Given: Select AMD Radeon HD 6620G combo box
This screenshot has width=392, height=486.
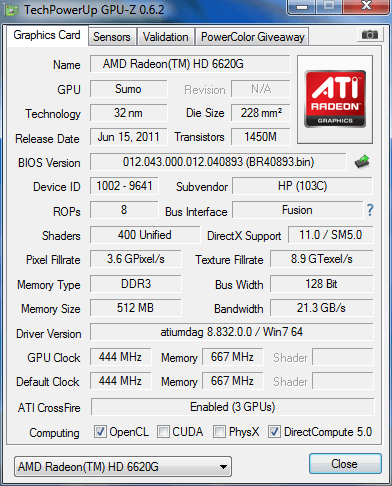Looking at the screenshot, I should pyautogui.click(x=123, y=467).
